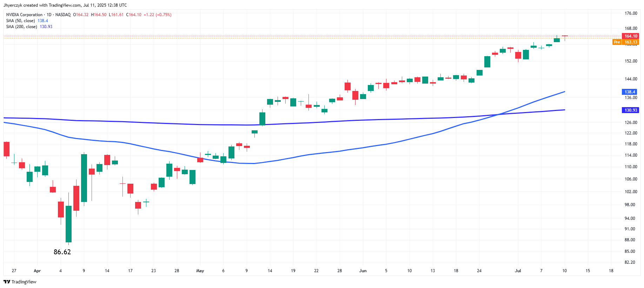This screenshot has height=288, width=644.
Task: Click the 22 date label on time axis
Action: pos(316,271)
